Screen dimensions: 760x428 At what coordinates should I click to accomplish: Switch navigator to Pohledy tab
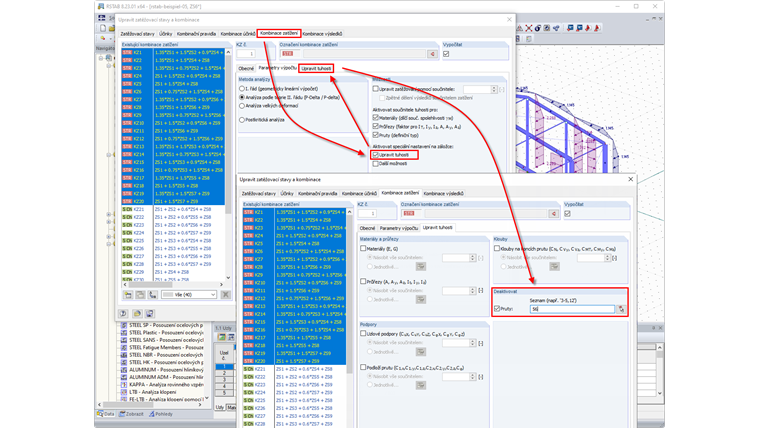(x=161, y=414)
